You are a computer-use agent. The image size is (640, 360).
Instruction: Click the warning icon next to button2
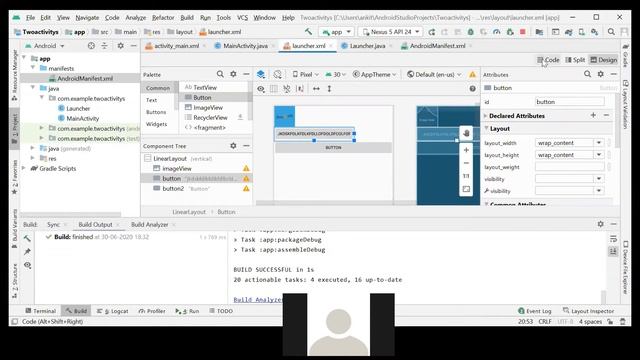point(246,189)
